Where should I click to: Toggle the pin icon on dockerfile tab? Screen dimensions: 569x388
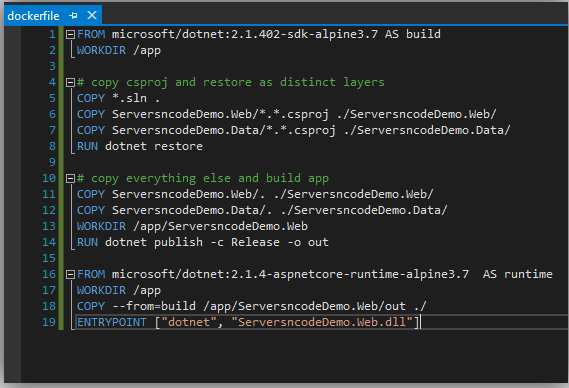(74, 15)
